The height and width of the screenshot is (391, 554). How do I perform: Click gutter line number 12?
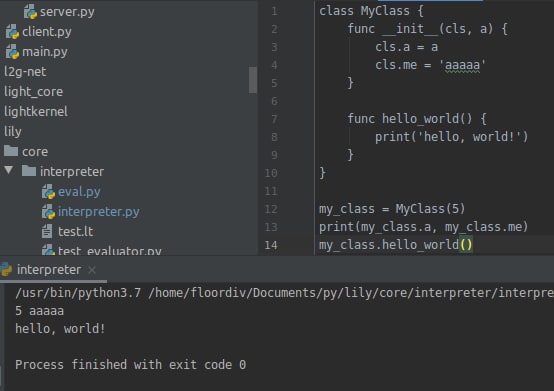pyautogui.click(x=271, y=209)
